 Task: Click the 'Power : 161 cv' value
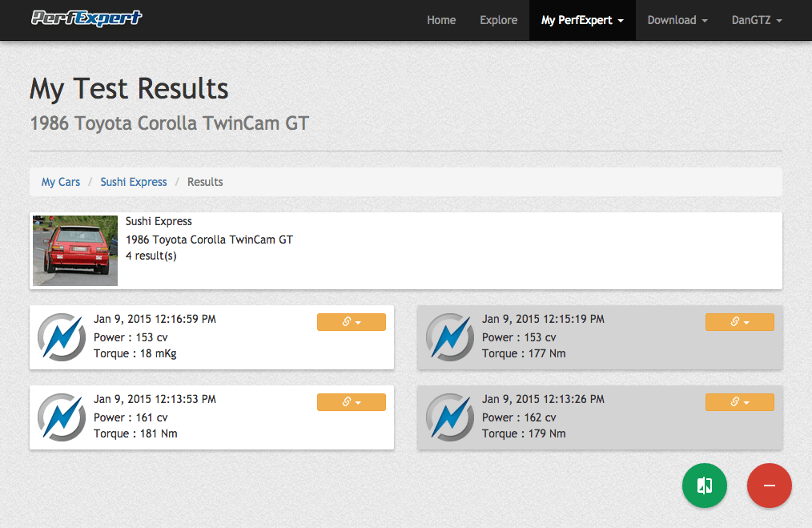[x=131, y=417]
